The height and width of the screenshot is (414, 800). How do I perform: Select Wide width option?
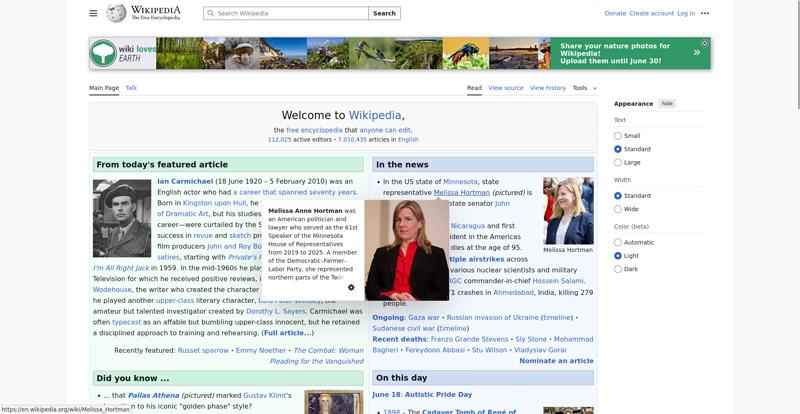[618, 209]
